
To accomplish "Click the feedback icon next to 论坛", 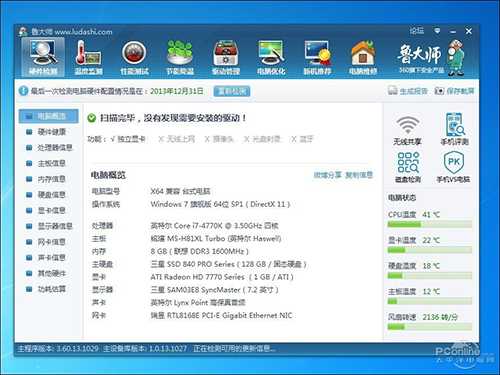I will [x=437, y=31].
